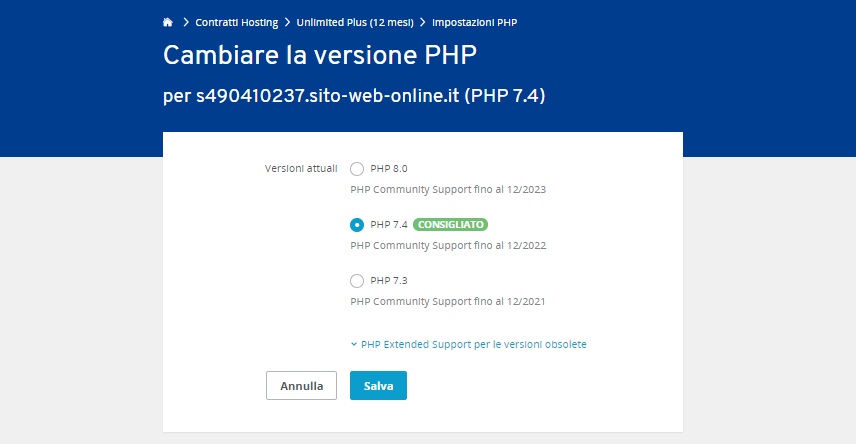
Task: Click the Versioni attuali field label
Action: 301,168
